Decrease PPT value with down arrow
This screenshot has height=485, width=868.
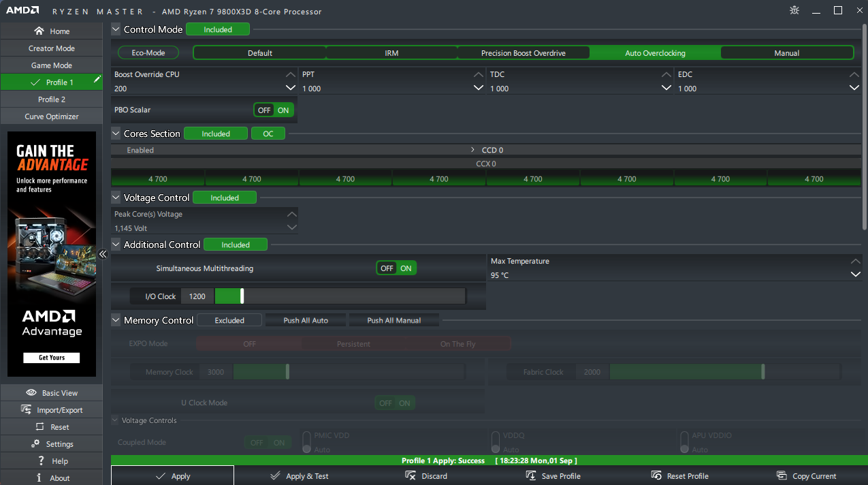[479, 88]
